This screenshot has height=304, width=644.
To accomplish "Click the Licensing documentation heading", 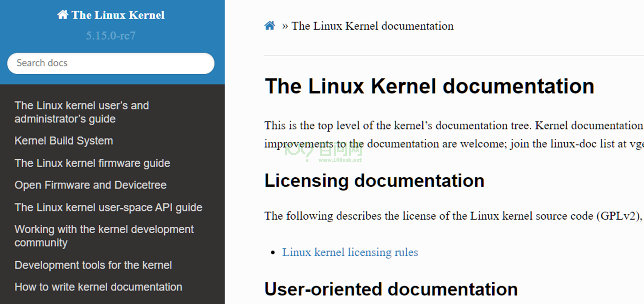I will pos(374,181).
